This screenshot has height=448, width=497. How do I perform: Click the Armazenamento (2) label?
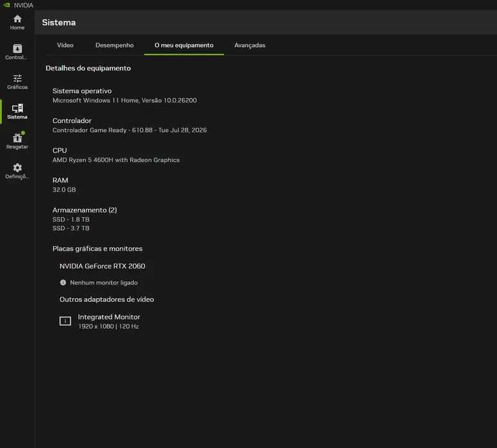(x=85, y=210)
